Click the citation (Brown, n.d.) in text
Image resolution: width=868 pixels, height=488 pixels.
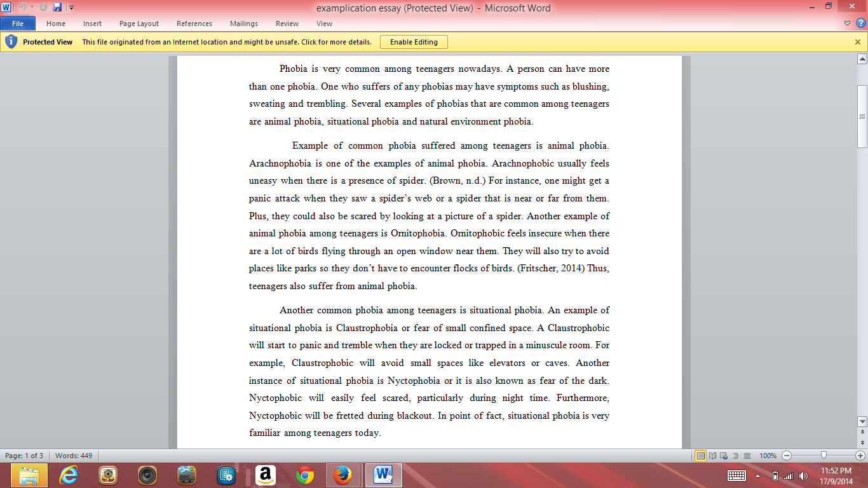458,180
